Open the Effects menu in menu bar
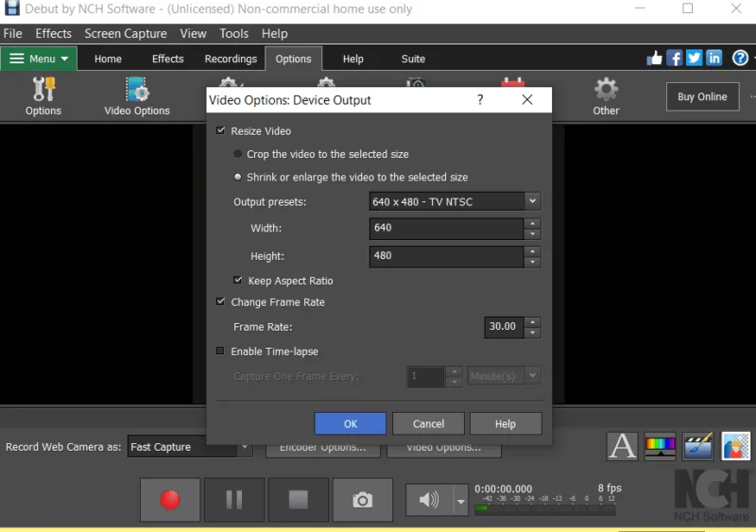 pyautogui.click(x=54, y=34)
